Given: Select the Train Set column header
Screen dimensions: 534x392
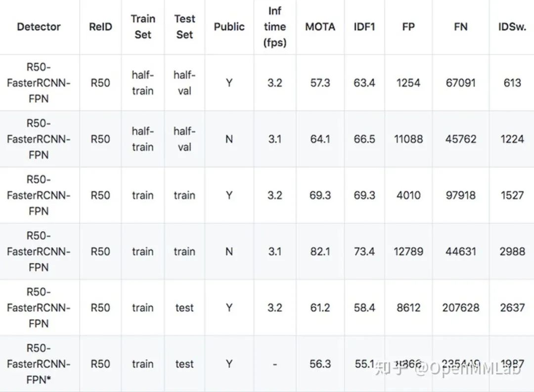Looking at the screenshot, I should pos(142,27).
